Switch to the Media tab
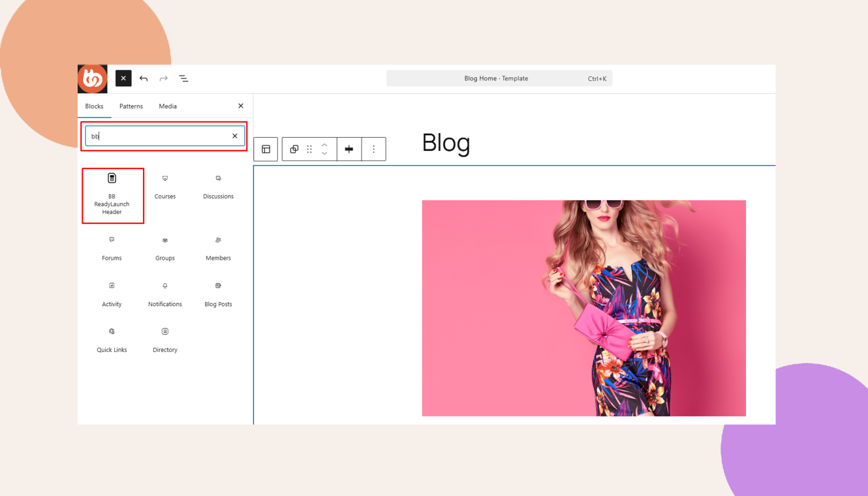This screenshot has height=496, width=868. (168, 106)
